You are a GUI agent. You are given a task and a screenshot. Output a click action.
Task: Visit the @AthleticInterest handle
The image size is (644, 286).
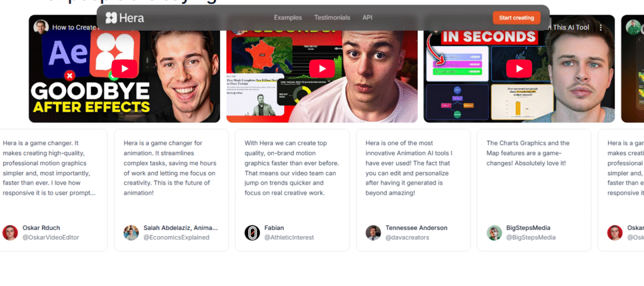coord(289,237)
